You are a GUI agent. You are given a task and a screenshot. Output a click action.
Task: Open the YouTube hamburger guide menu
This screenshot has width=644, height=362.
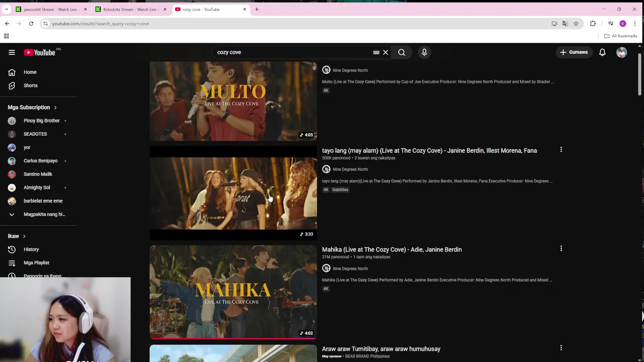12,52
